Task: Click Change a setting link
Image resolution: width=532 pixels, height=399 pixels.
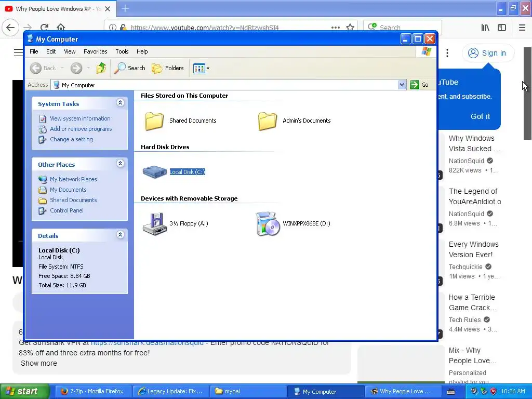Action: point(71,139)
